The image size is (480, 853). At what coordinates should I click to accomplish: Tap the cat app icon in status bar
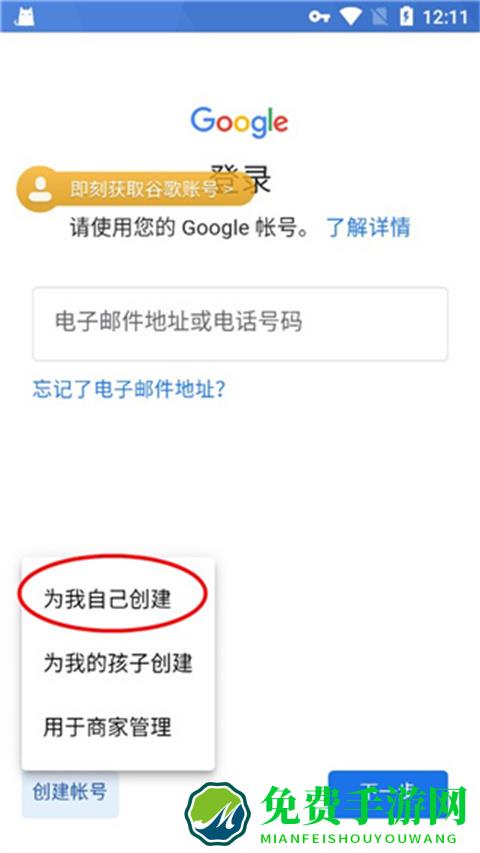point(24,16)
